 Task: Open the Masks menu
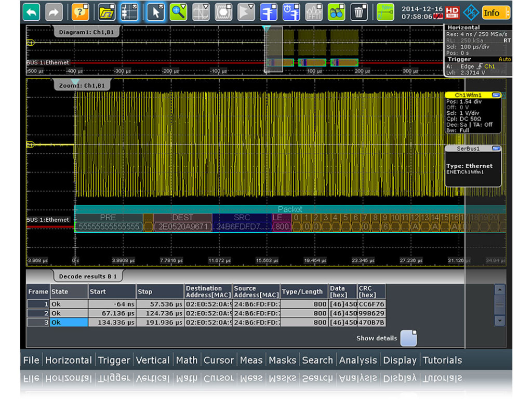coord(283,360)
